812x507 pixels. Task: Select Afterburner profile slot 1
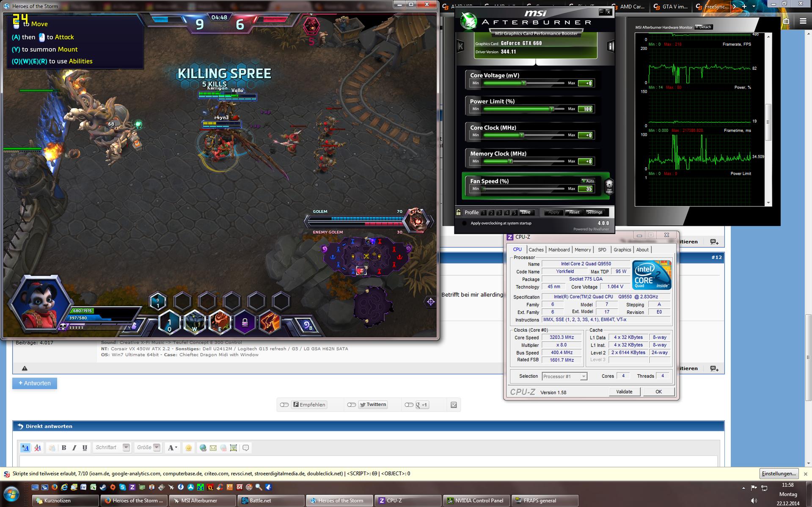coord(484,213)
